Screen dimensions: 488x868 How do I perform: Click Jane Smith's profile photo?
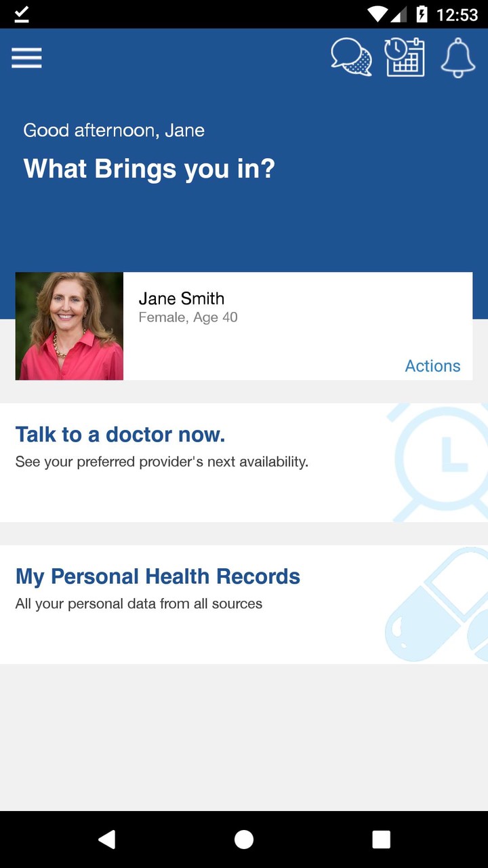(69, 326)
